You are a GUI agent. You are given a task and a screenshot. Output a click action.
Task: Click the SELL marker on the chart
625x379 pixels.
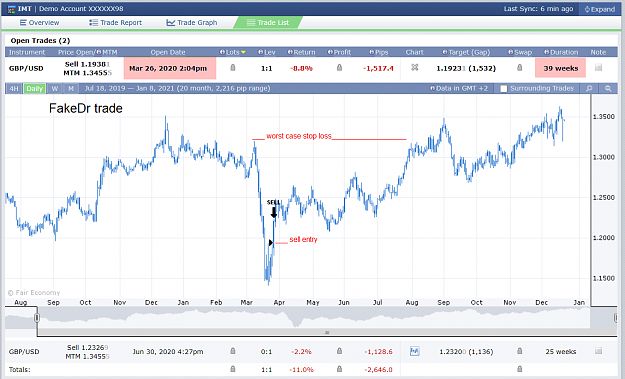(273, 208)
